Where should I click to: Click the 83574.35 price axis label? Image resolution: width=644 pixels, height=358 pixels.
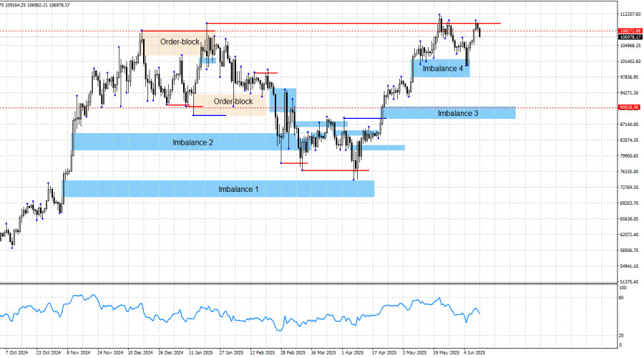(629, 140)
